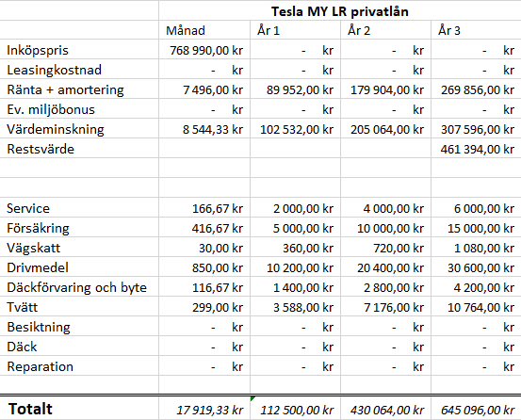
Task: Click the 3 588,00 kr cell
Action: click(295, 307)
